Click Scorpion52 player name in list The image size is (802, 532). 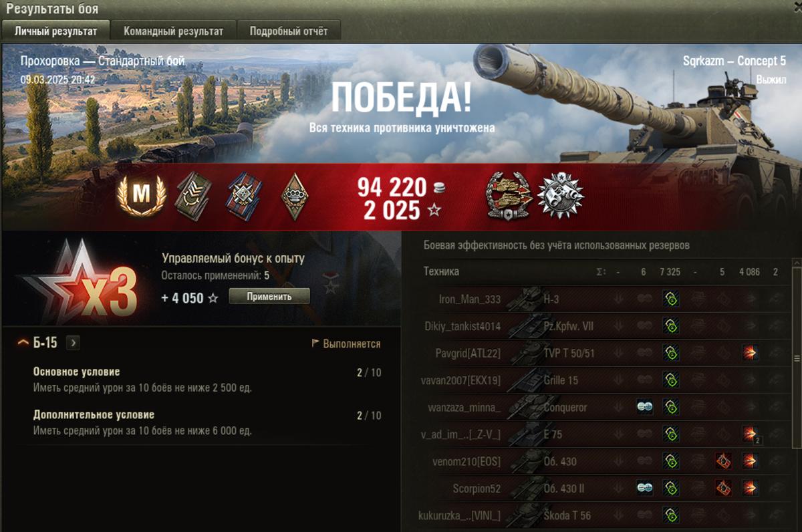point(477,489)
